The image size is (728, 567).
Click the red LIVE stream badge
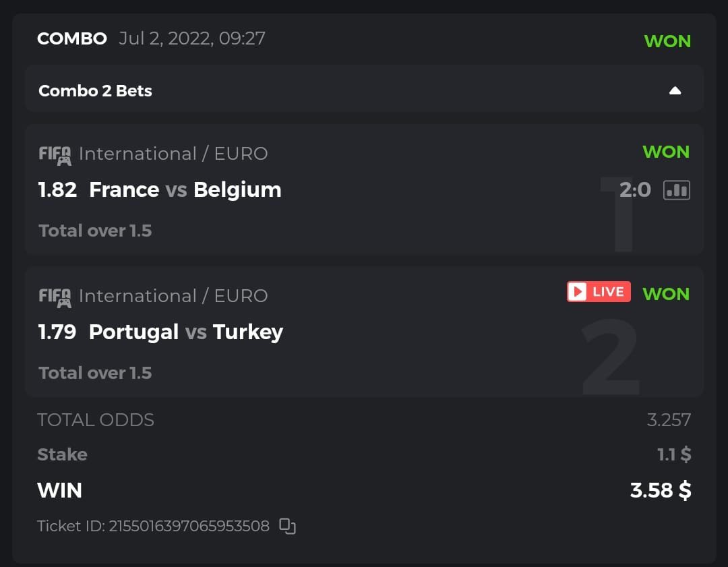[x=599, y=291]
